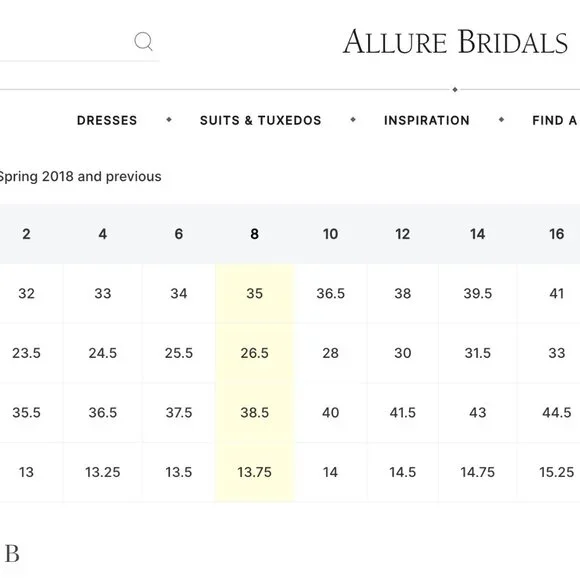Viewport: 580px width, 580px height.
Task: Click the 23.5 cell under size 2
Action: point(26,353)
